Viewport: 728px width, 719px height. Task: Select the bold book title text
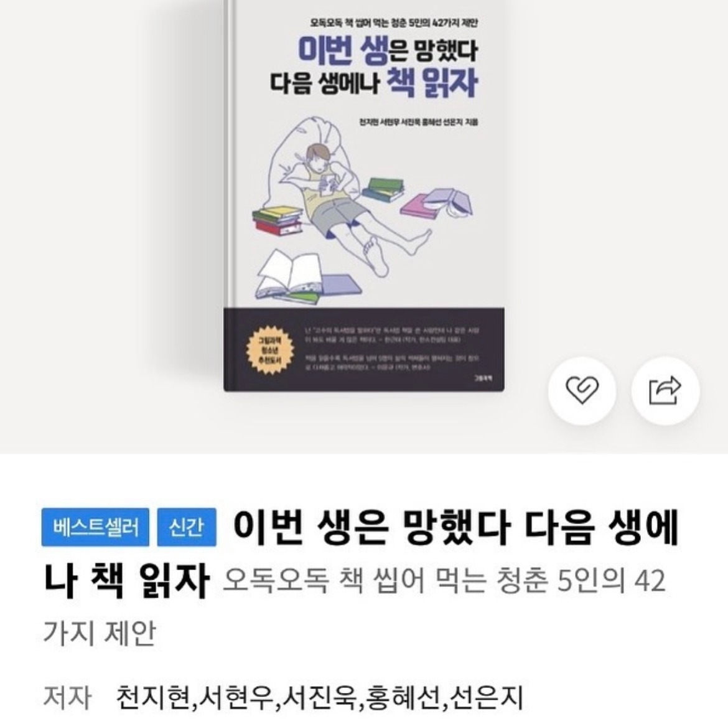[362, 553]
